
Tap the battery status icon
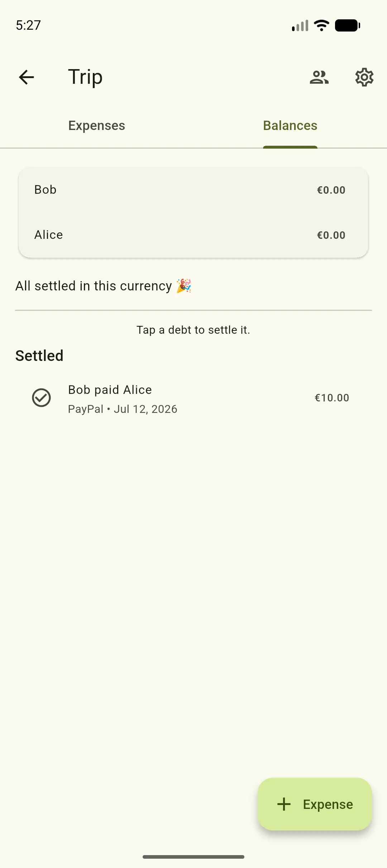tap(348, 25)
